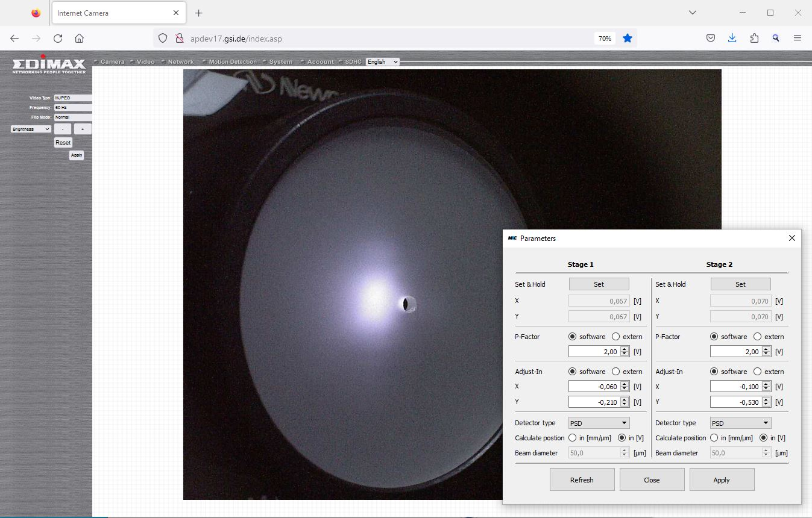Viewport: 812px width, 518px height.
Task: List all tabs with the chevron button
Action: 693,13
